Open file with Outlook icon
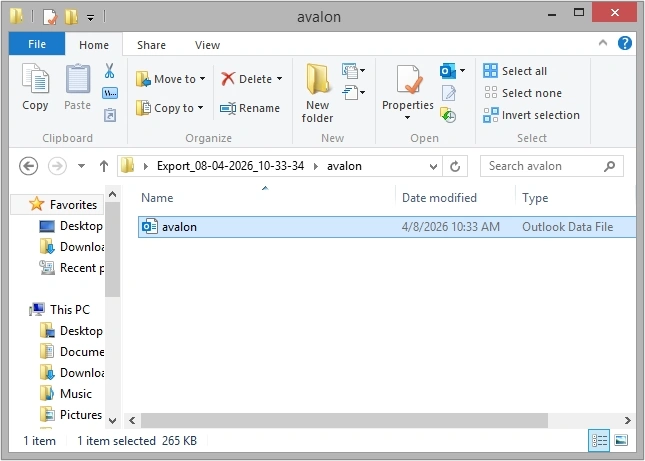Screen dimensions: 645x461 pyautogui.click(x=448, y=71)
